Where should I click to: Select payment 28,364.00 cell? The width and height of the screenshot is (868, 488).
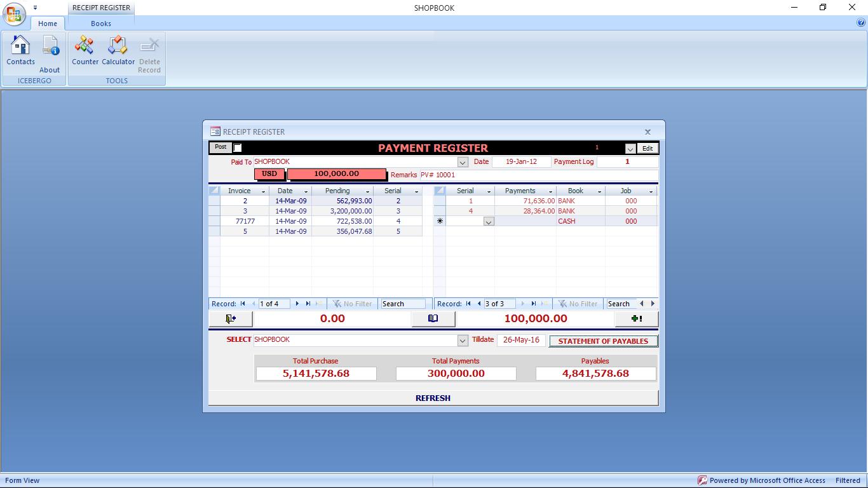coord(526,211)
